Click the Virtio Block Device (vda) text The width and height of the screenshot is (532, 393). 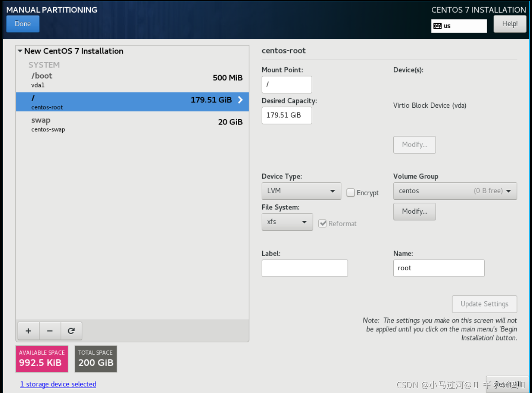pos(430,106)
